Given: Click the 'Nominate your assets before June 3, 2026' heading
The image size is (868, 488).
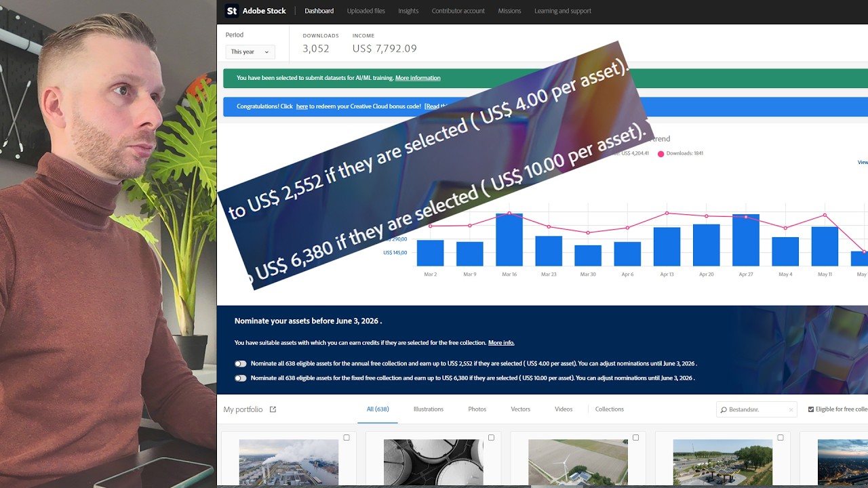Looking at the screenshot, I should pos(308,321).
